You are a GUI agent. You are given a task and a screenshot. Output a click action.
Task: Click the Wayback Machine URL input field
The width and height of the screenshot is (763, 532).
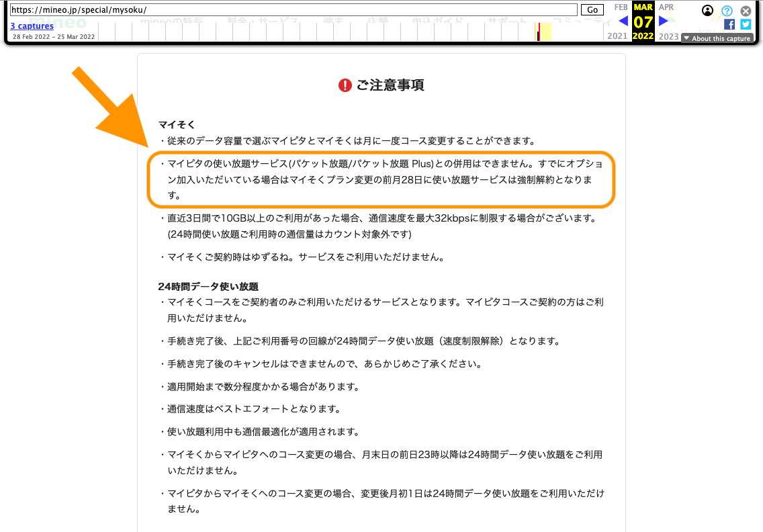point(294,9)
